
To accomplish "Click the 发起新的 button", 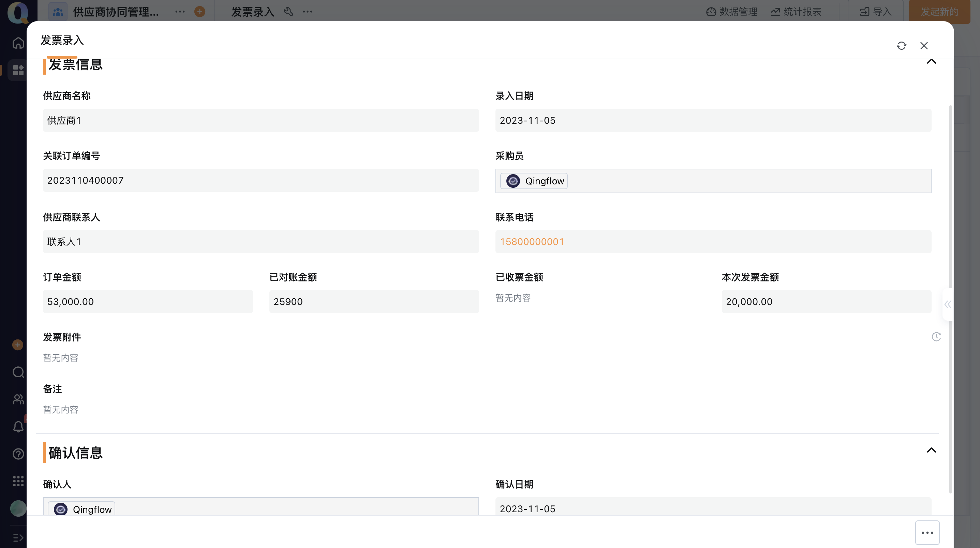I will pos(939,12).
